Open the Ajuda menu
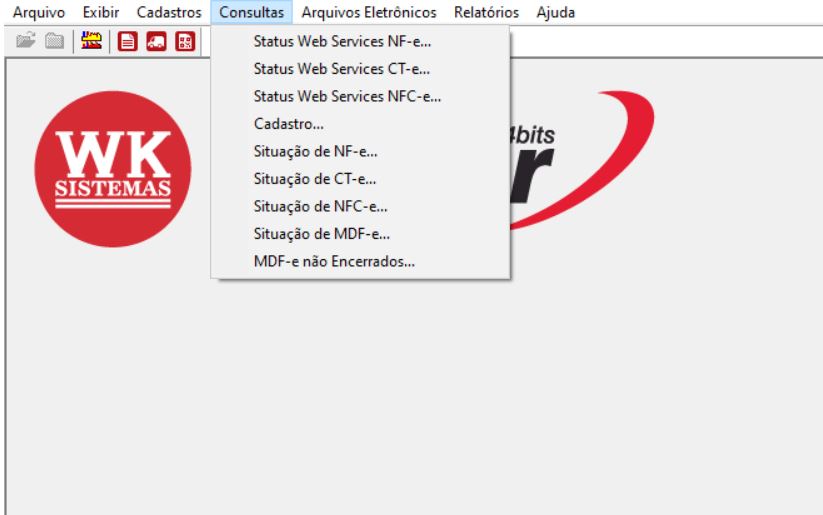This screenshot has height=515, width=823. click(x=556, y=12)
